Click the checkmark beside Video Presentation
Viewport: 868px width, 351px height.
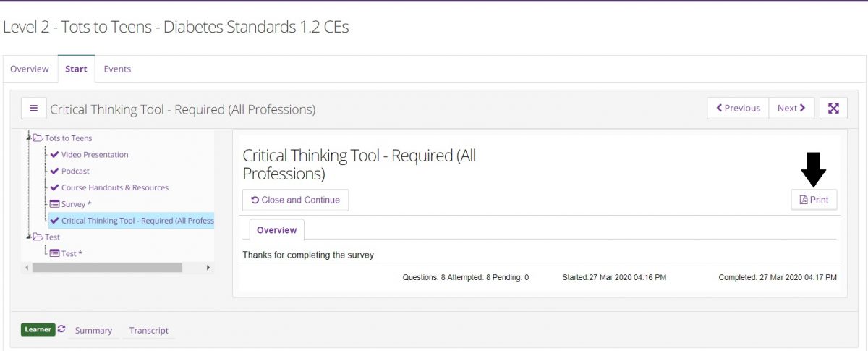tap(54, 155)
